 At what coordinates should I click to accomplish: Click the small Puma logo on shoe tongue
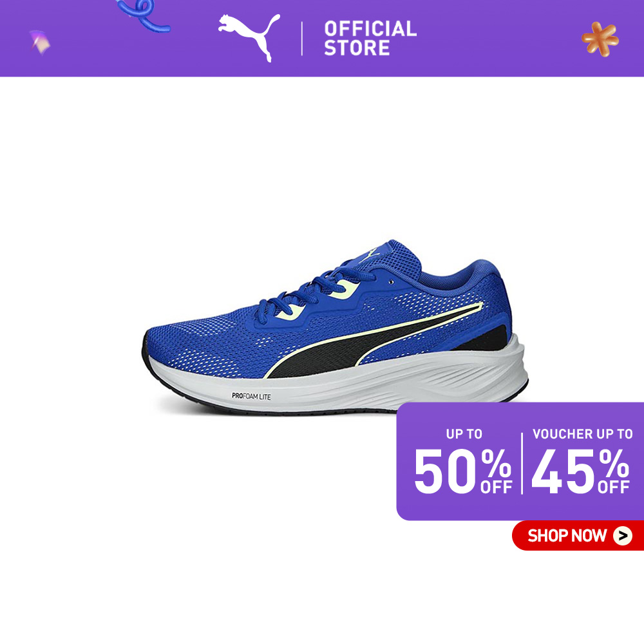pyautogui.click(x=372, y=254)
